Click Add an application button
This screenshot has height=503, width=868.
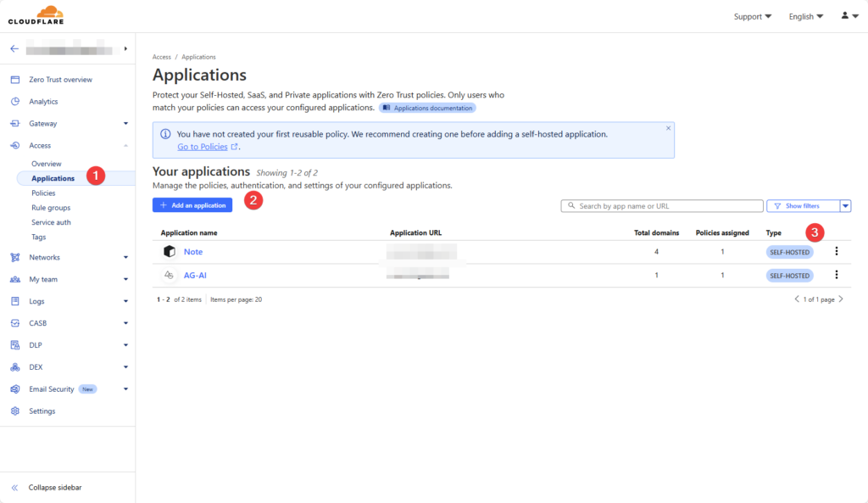(192, 205)
